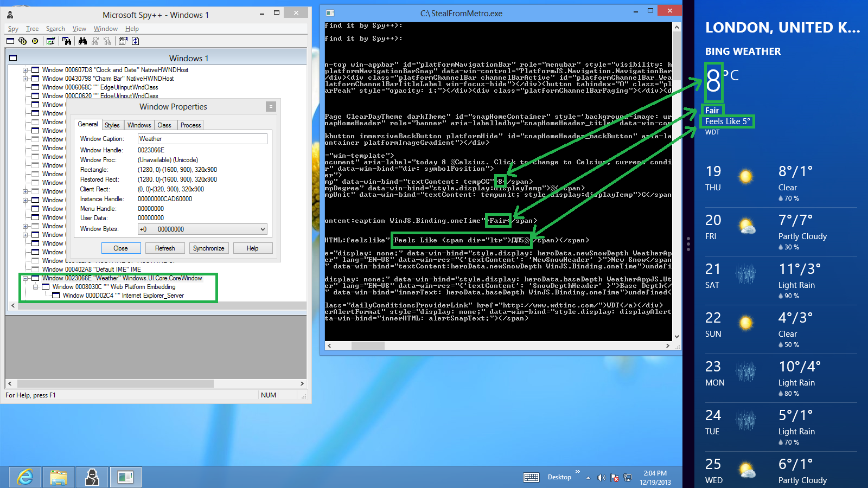Expand Window 000607D8 Clock and Date node
868x488 pixels.
click(x=24, y=69)
